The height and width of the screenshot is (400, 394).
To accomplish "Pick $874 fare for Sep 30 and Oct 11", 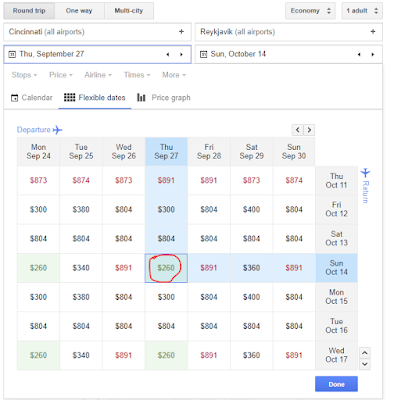I will click(294, 180).
